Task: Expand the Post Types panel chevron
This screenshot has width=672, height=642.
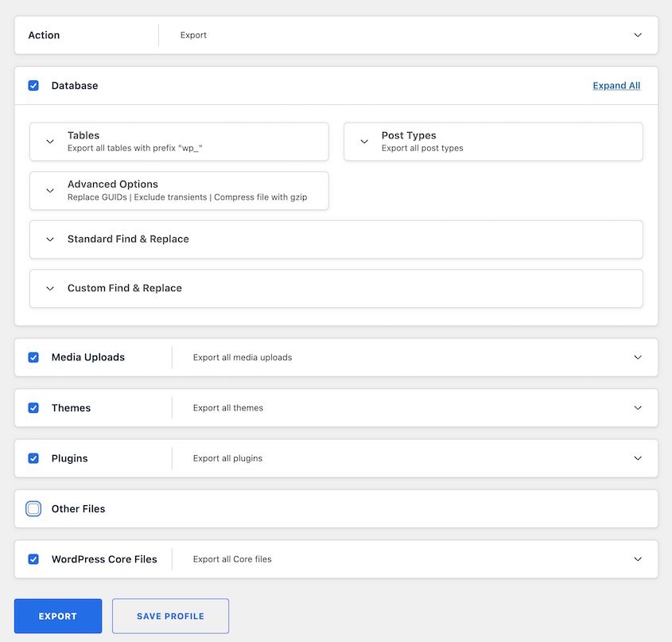Action: 364,142
